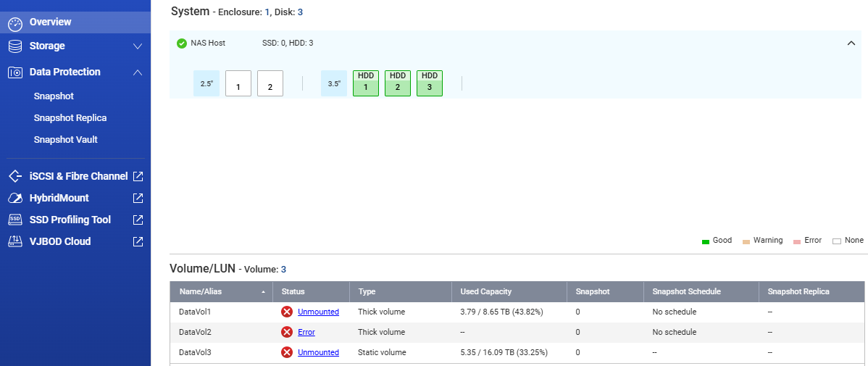Image resolution: width=868 pixels, height=366 pixels.
Task: Select empty 2.5" slot 1
Action: [x=238, y=83]
